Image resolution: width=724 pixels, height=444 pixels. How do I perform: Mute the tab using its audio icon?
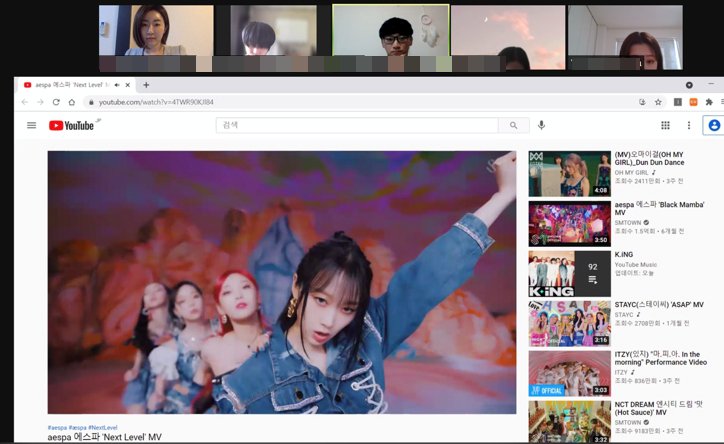[117, 85]
